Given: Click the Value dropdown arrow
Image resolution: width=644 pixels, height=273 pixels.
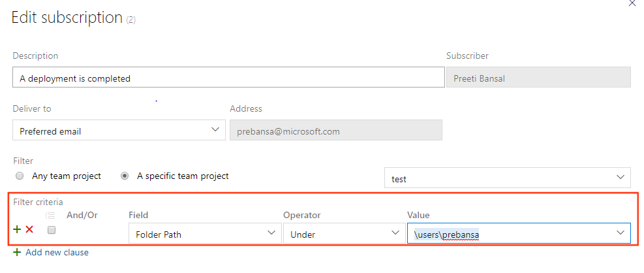Looking at the screenshot, I should coord(619,233).
